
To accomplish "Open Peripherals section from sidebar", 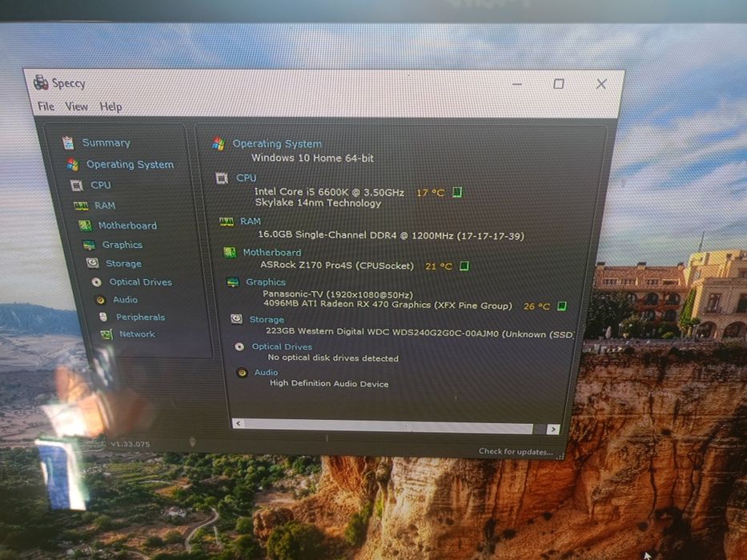I will click(140, 317).
